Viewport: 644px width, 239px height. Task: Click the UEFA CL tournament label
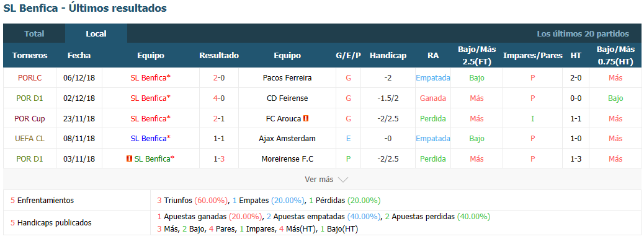pyautogui.click(x=30, y=138)
